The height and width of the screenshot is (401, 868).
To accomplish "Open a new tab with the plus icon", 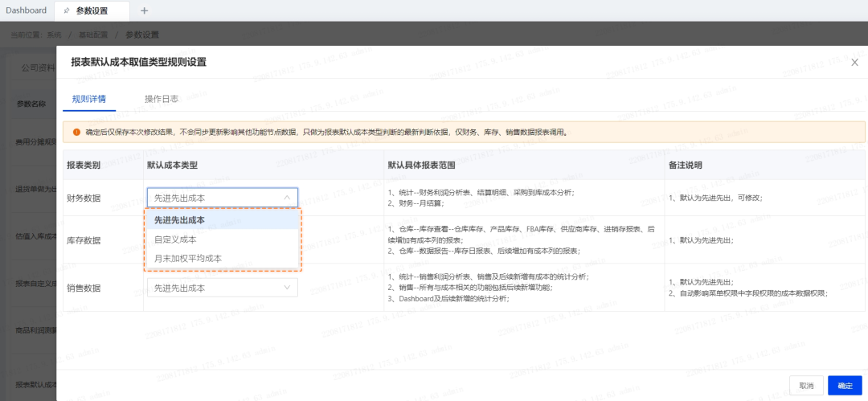I will [x=144, y=10].
